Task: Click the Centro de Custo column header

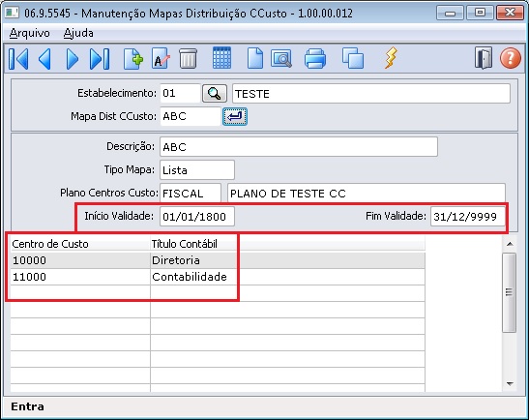Action: click(x=80, y=244)
